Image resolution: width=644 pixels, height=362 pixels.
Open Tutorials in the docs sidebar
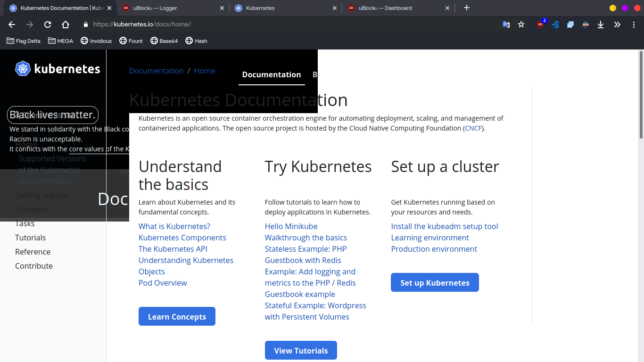click(30, 238)
